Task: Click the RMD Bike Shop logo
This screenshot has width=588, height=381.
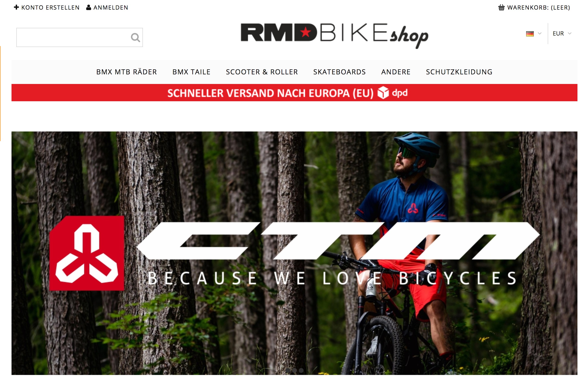Action: 334,35
